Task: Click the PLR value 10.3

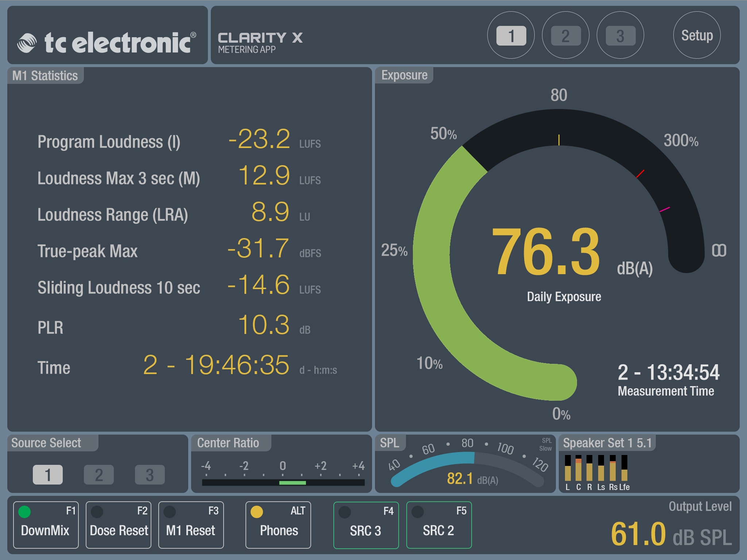Action: tap(264, 325)
